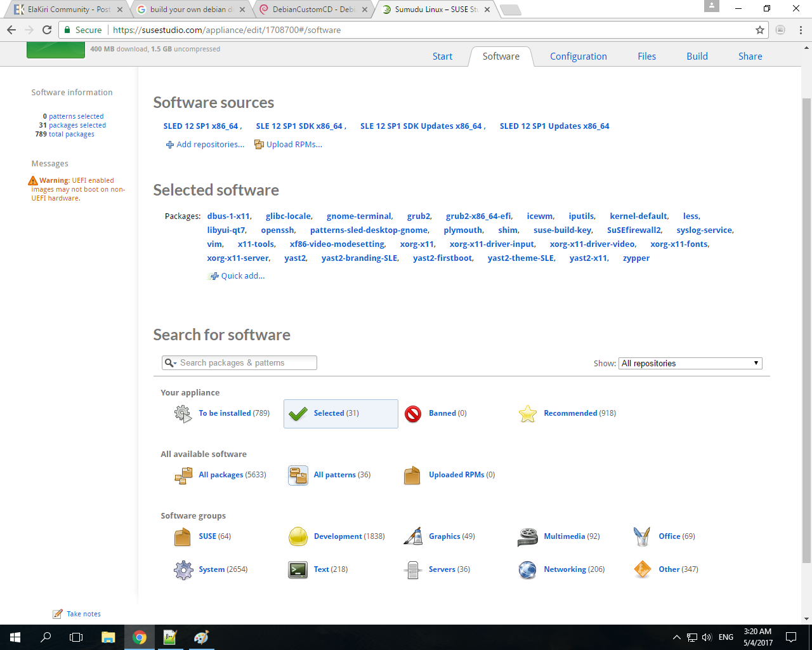Click the xorg-x11-server package link
This screenshot has height=650, width=812.
click(238, 258)
